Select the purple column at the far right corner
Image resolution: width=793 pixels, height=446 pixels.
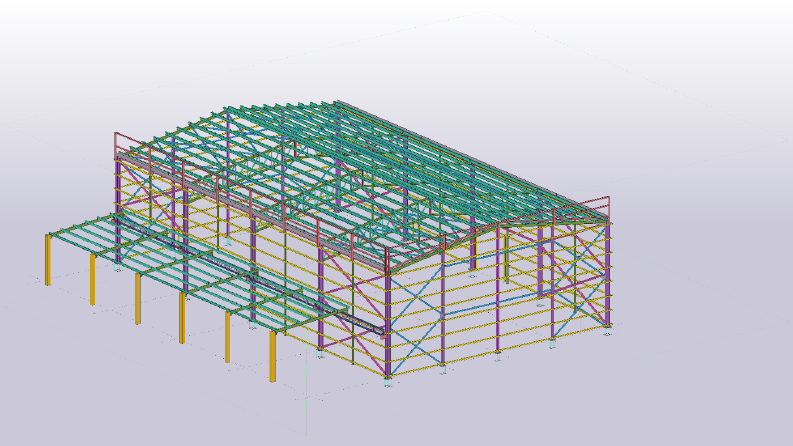point(607,274)
